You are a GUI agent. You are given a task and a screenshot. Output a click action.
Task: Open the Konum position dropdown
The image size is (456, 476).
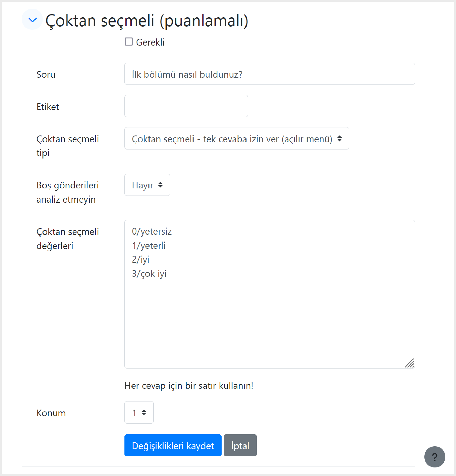click(139, 412)
